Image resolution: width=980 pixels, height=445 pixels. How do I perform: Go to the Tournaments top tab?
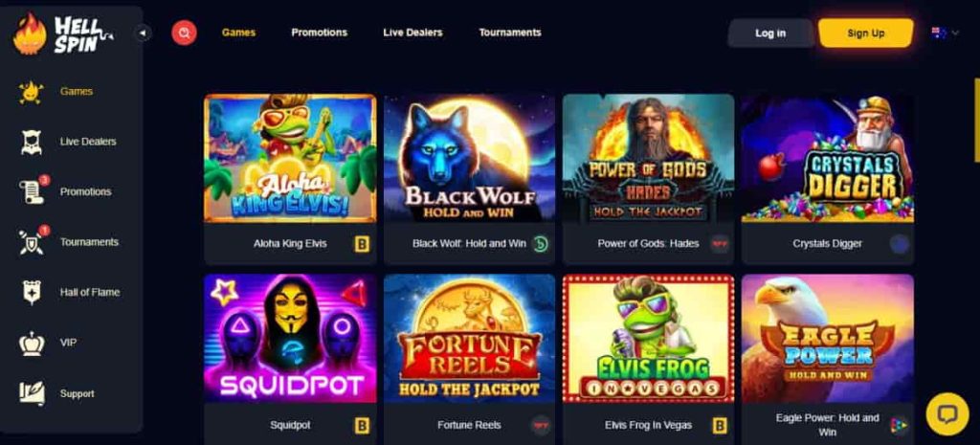(x=510, y=33)
